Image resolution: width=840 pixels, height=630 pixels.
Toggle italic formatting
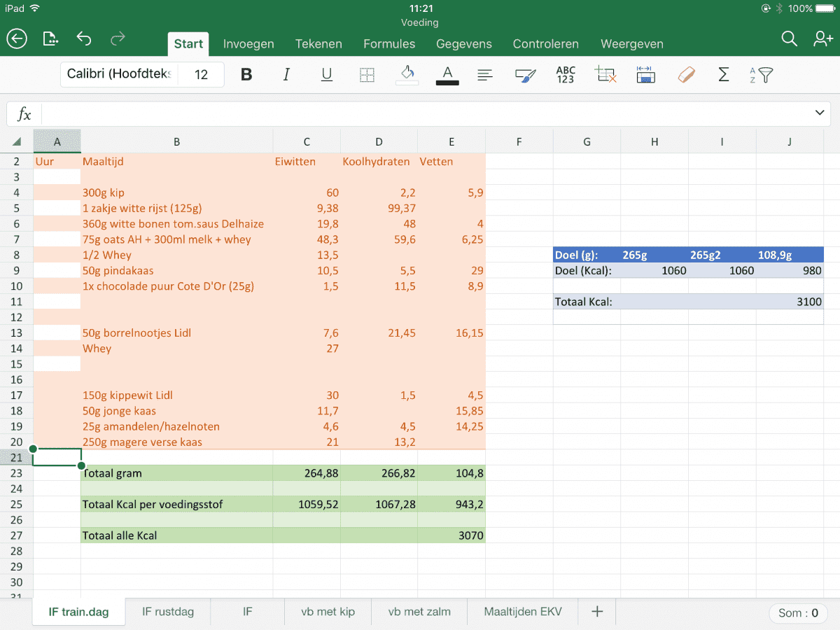[x=286, y=75]
